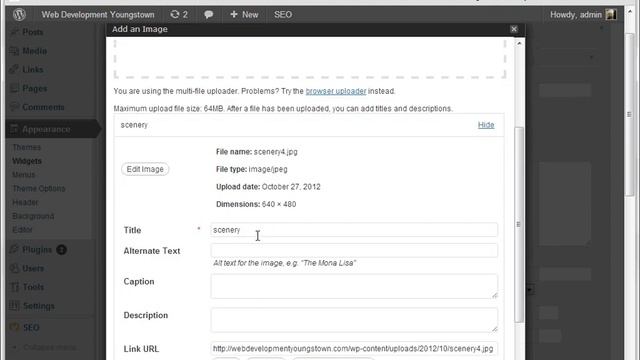The height and width of the screenshot is (360, 640).
Task: Open Tools in the sidebar
Action: (33, 287)
